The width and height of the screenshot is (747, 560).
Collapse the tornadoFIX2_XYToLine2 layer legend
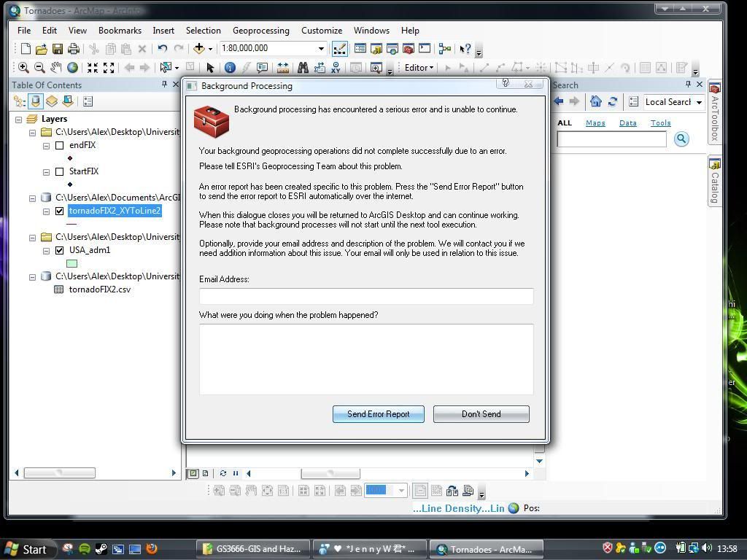click(46, 211)
